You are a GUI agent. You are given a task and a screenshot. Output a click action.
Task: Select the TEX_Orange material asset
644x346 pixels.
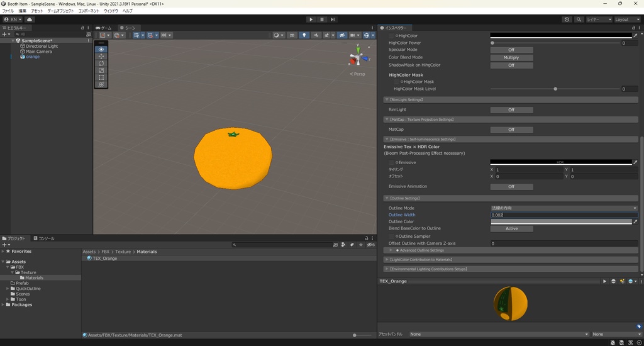[105, 259]
